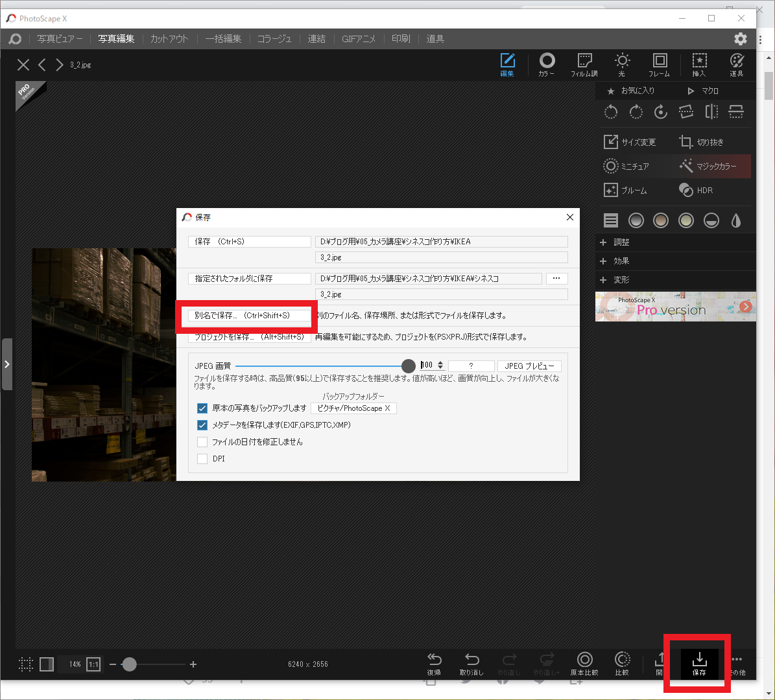Select the 切り抜き crop tool
775x700 pixels.
(x=701, y=142)
